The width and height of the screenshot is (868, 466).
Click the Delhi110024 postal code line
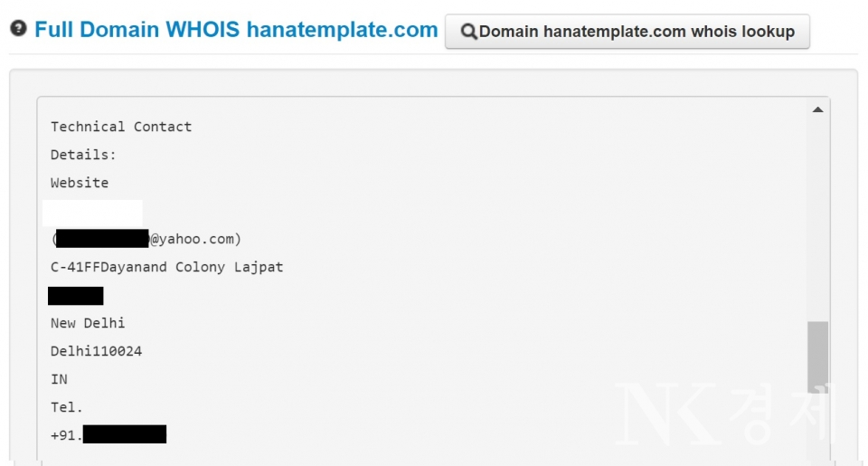click(96, 351)
